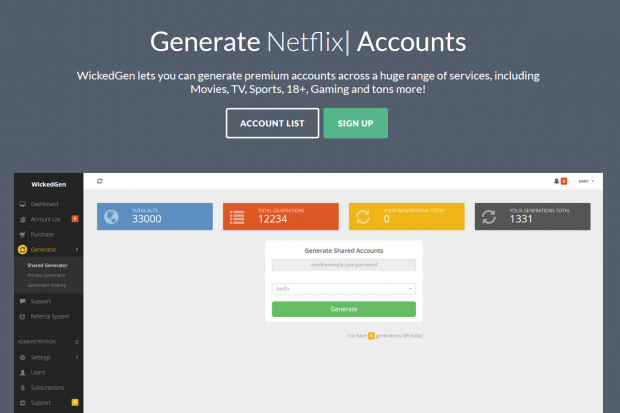Click the Settings gear icon in sidebar
This screenshot has width=620, height=413.
point(23,357)
